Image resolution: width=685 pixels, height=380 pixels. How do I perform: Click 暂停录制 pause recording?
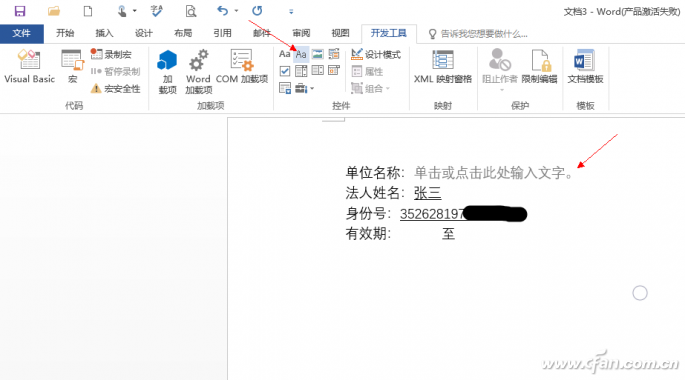coord(115,71)
